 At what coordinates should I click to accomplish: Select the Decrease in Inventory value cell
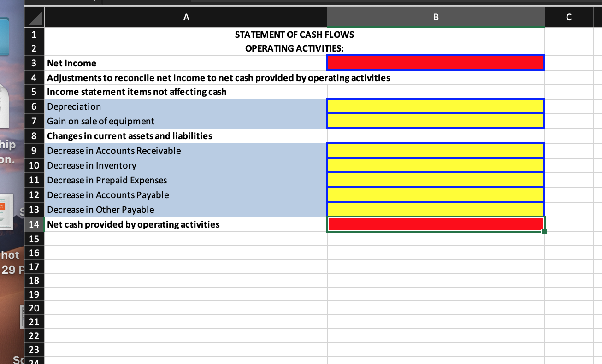(435, 165)
